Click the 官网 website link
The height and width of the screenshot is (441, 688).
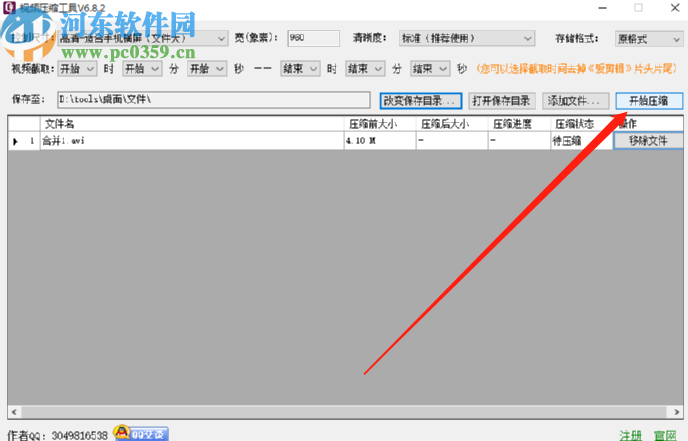pos(665,435)
